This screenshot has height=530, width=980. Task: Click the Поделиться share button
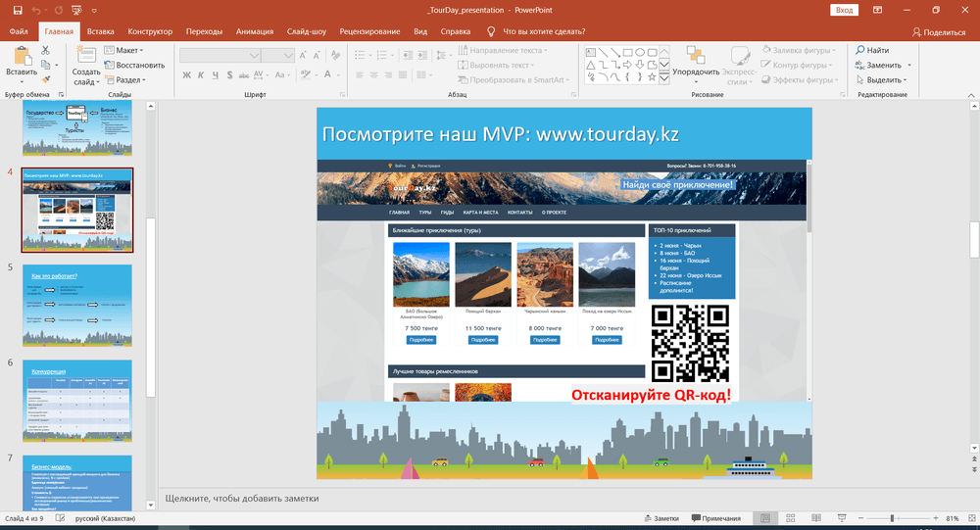(939, 32)
